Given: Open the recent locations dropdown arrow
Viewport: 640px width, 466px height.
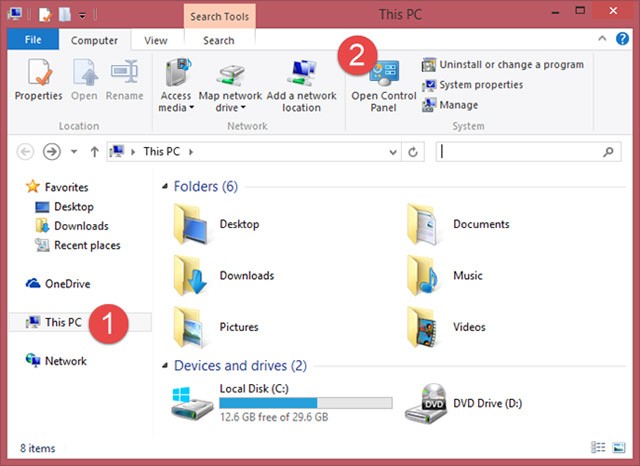Looking at the screenshot, I should click(x=74, y=152).
